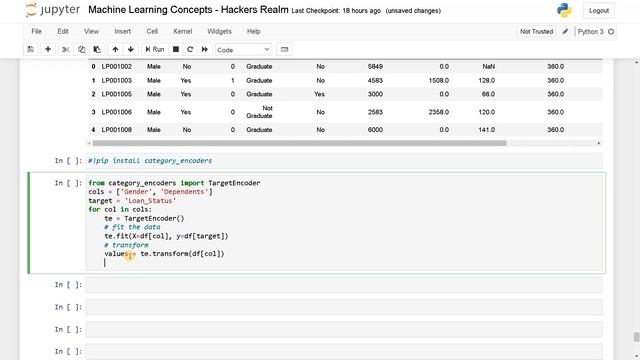Open the File menu
Screen dimensions: 640x360
(x=36, y=31)
